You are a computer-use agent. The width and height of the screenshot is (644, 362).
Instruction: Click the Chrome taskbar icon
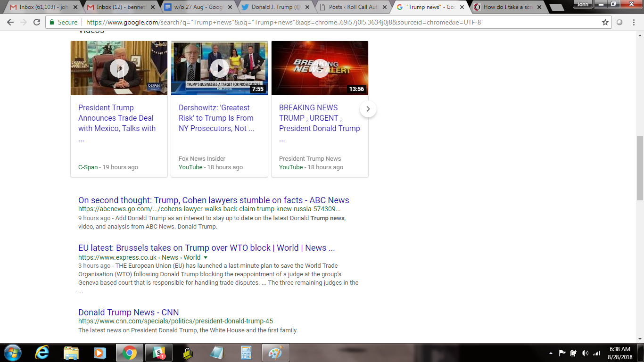(130, 353)
